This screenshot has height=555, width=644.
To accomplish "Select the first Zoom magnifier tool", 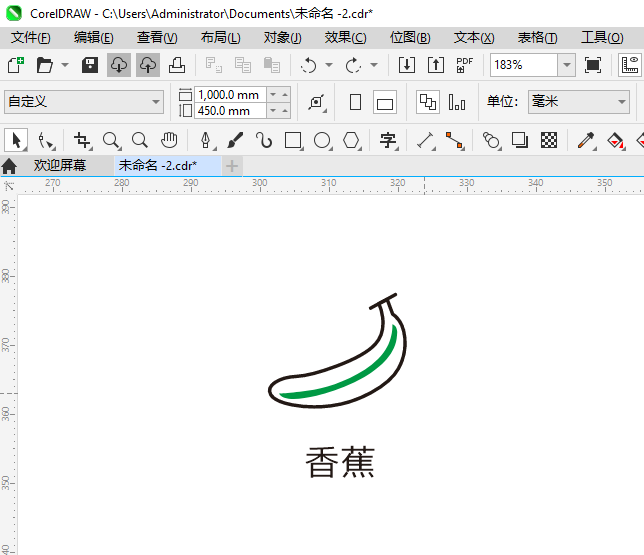I will [111, 140].
